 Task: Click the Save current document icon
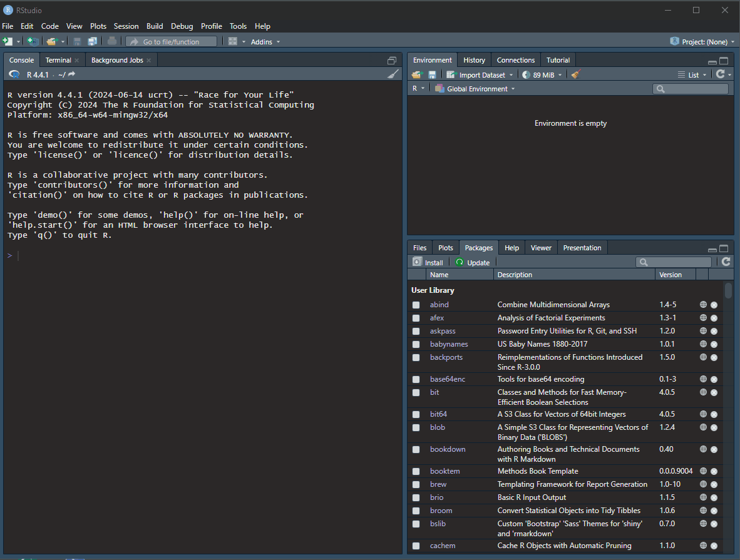[x=78, y=41]
